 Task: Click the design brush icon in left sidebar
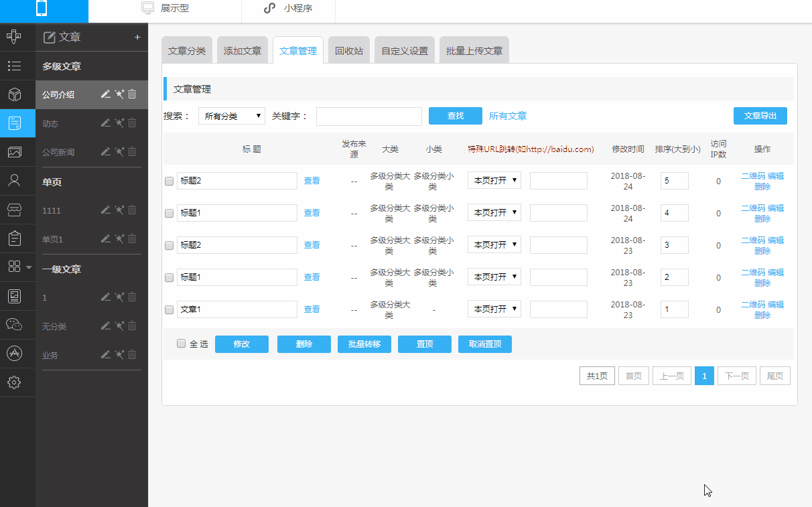tap(14, 36)
